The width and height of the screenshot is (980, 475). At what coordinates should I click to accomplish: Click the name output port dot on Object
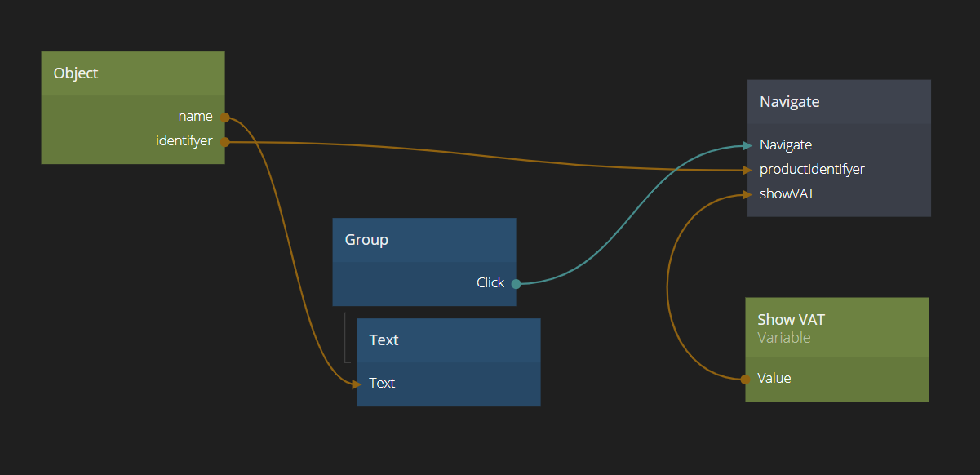(225, 117)
